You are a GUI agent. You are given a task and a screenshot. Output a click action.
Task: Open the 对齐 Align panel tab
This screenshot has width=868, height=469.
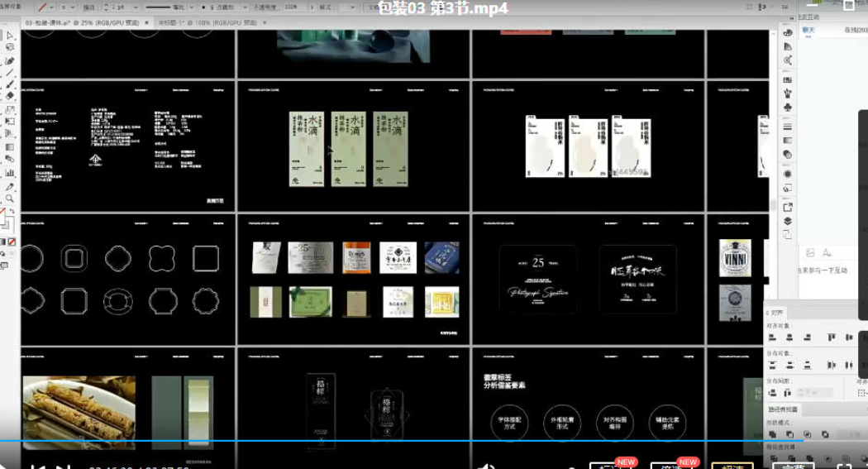point(776,313)
